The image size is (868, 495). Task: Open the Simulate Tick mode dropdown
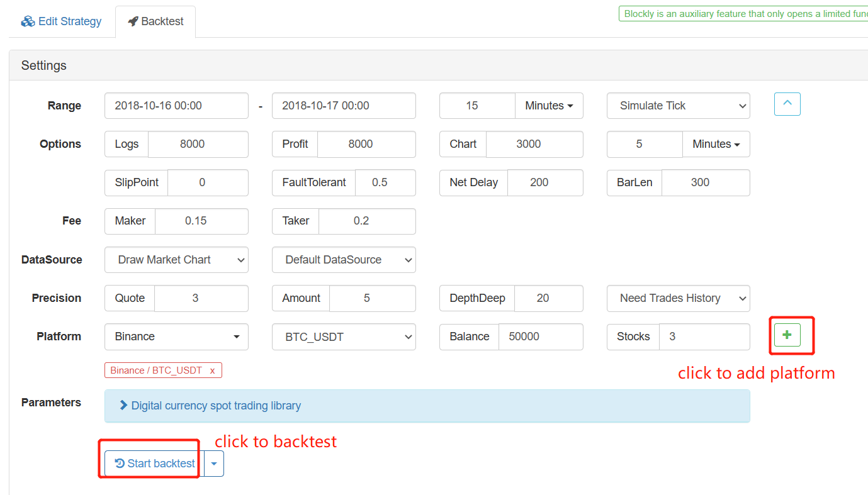click(678, 106)
